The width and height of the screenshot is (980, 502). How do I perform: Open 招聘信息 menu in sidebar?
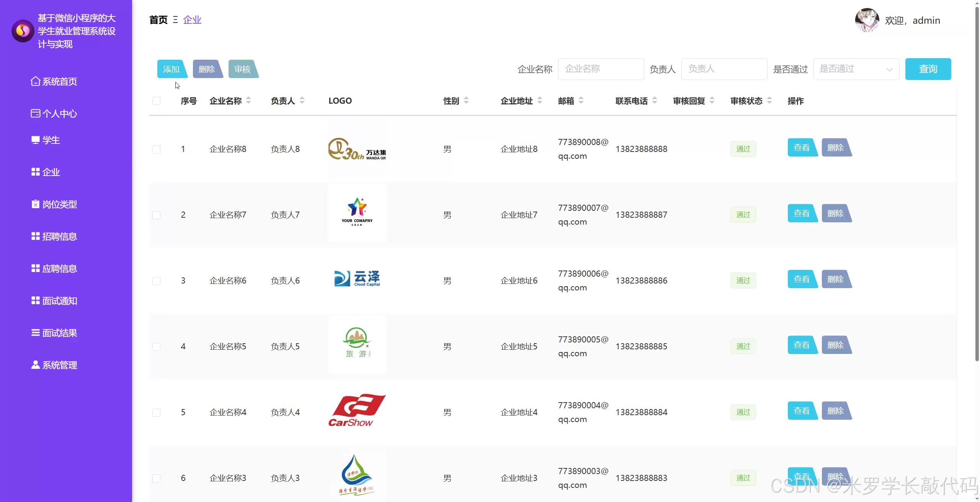pos(59,236)
